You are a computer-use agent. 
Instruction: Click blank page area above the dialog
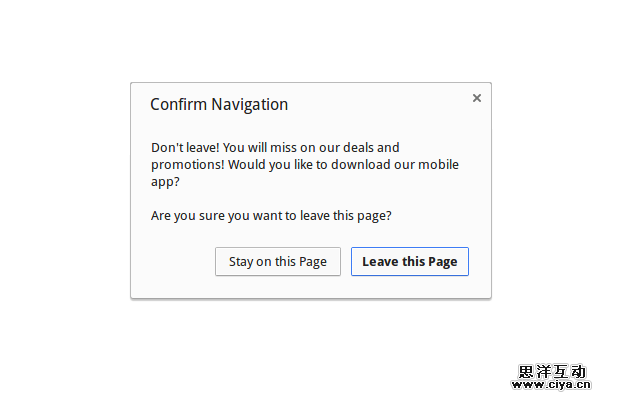[x=310, y=40]
